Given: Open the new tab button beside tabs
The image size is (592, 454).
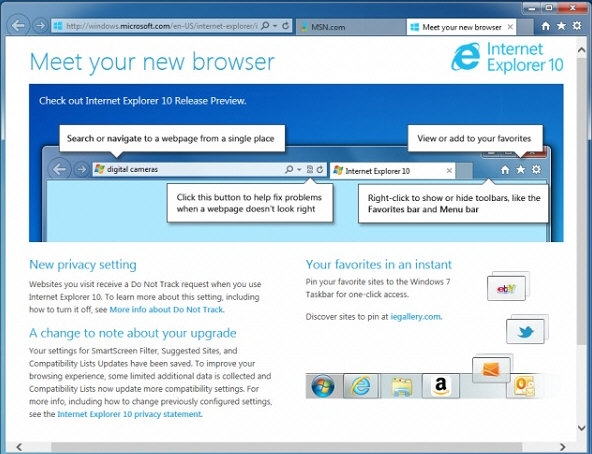Looking at the screenshot, I should click(525, 27).
